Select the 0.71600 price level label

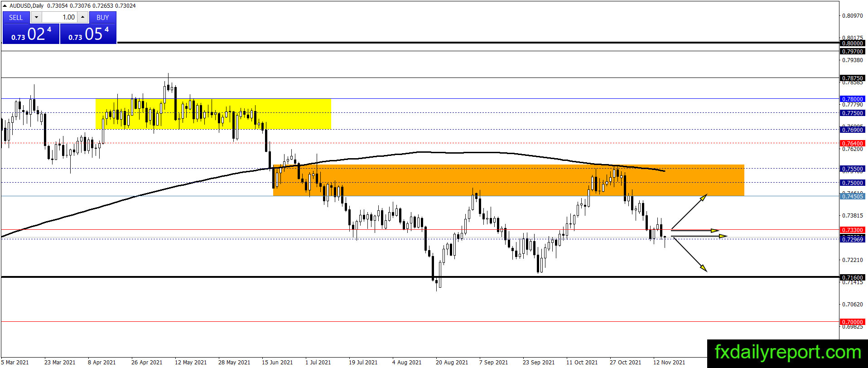point(852,278)
